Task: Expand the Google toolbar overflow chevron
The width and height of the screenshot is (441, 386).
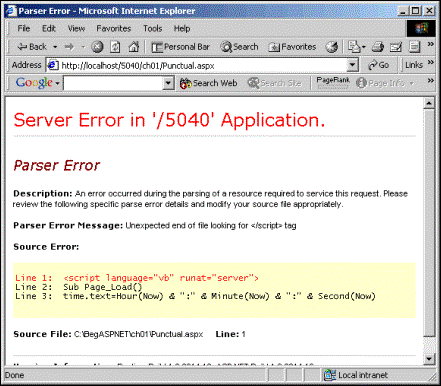Action: [x=431, y=80]
